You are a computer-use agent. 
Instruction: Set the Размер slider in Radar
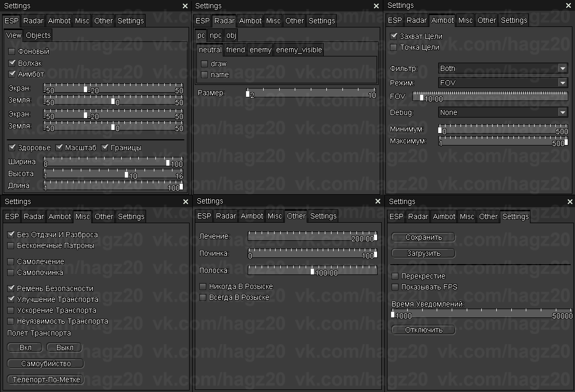[x=311, y=93]
